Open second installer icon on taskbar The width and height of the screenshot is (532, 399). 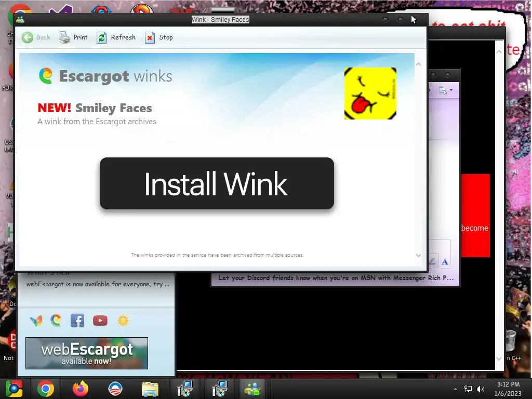pyautogui.click(x=220, y=389)
